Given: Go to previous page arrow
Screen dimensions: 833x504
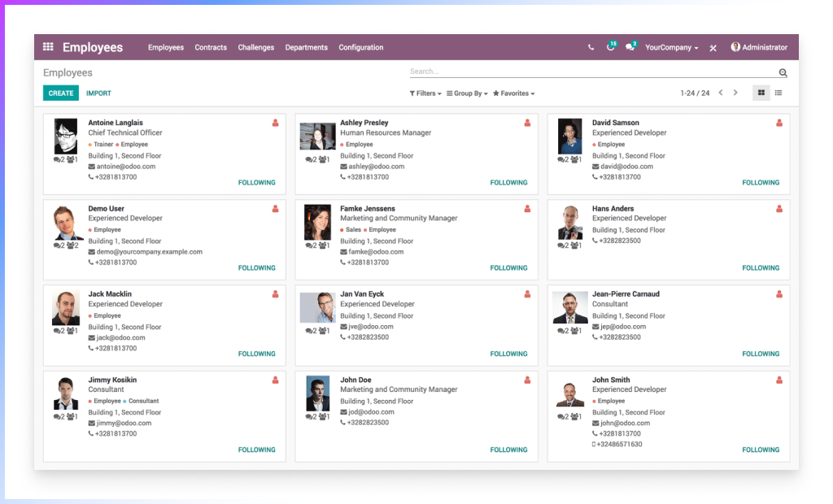Looking at the screenshot, I should tap(720, 93).
